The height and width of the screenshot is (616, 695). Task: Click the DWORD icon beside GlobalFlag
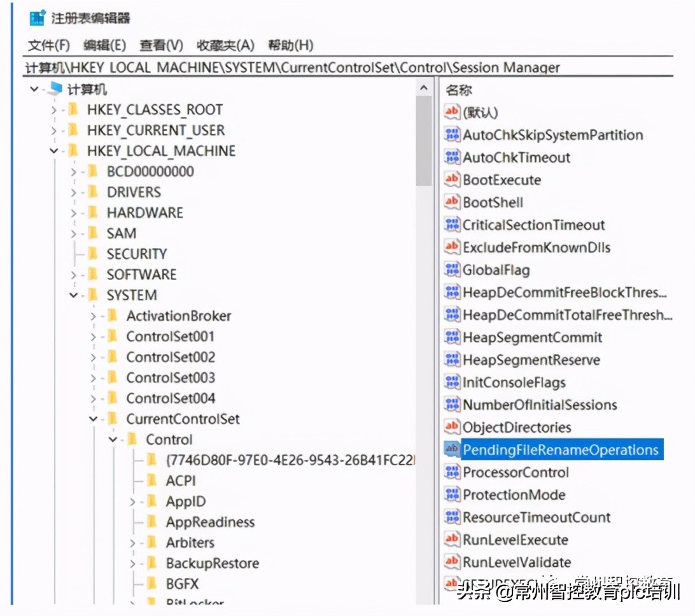[x=451, y=270]
